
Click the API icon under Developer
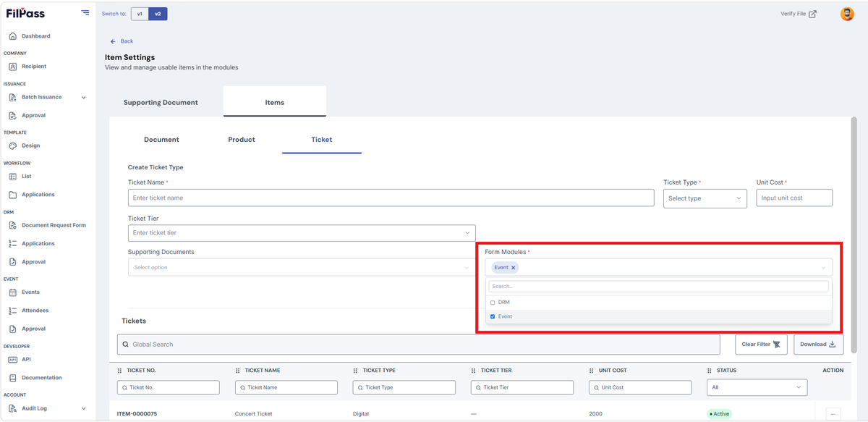pyautogui.click(x=13, y=359)
